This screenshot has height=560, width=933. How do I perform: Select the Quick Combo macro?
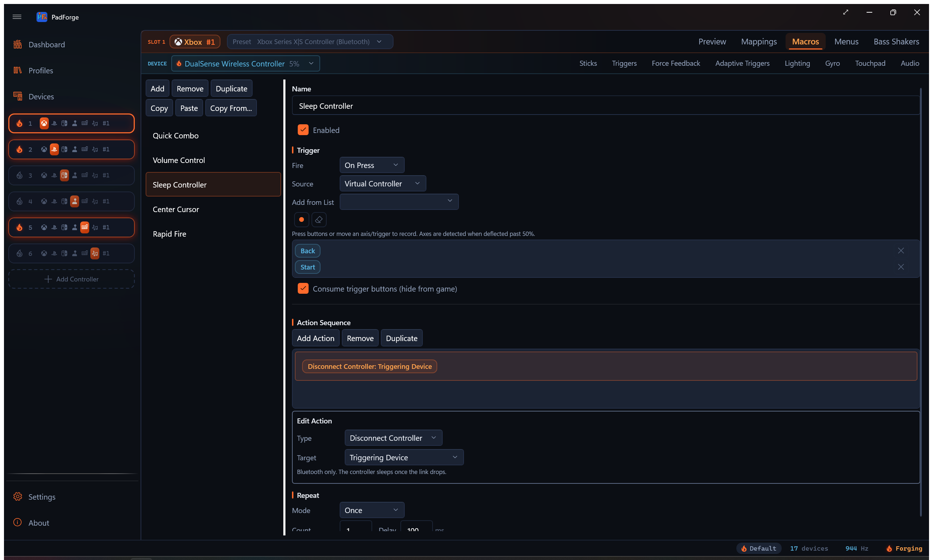click(213, 135)
